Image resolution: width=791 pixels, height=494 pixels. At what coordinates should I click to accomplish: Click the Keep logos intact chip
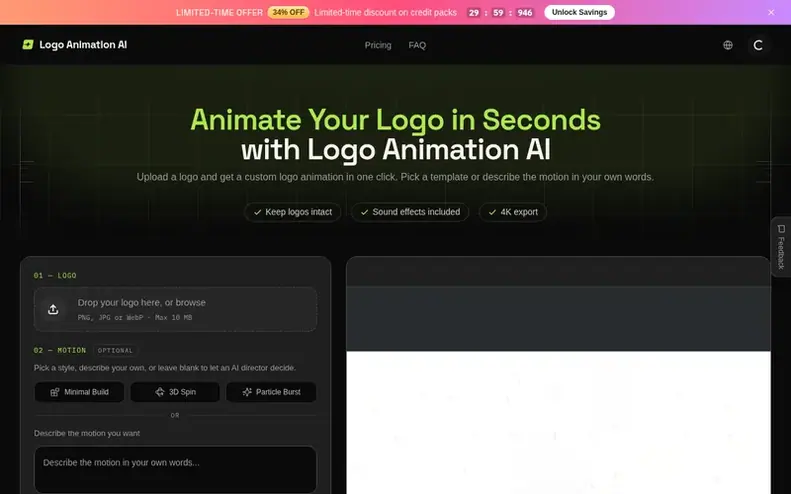[x=293, y=212]
